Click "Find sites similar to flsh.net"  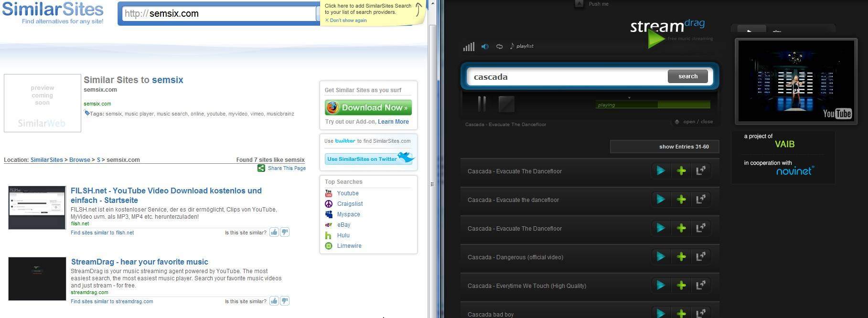tap(102, 233)
